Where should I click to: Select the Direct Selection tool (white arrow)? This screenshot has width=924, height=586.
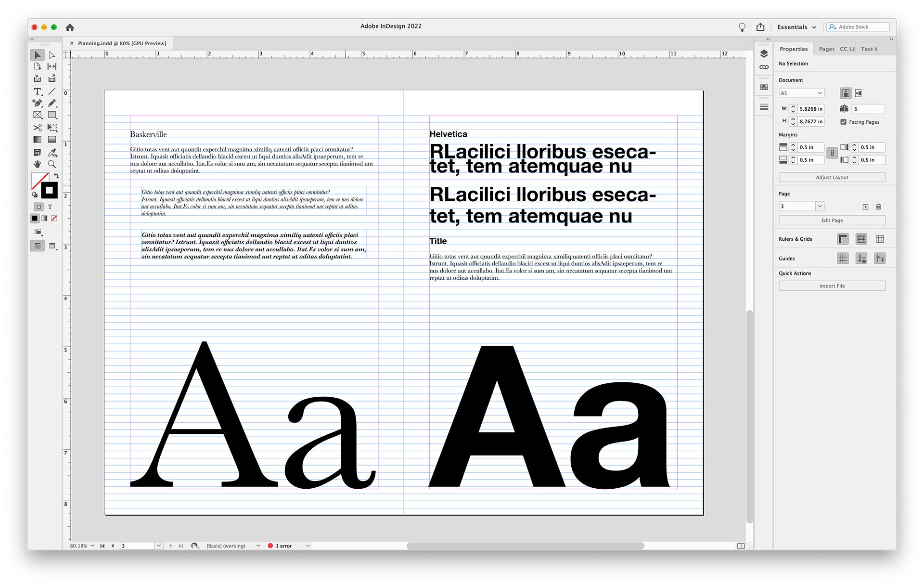pos(52,55)
